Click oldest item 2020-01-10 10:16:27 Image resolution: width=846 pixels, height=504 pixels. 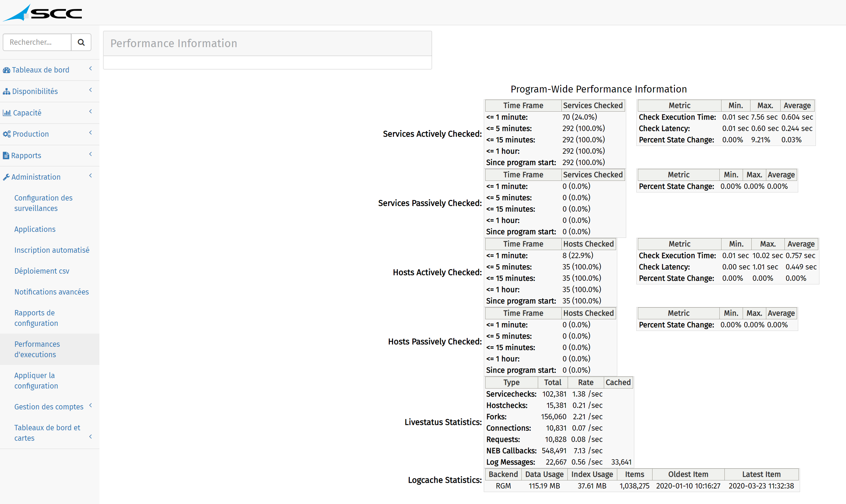[x=688, y=486]
